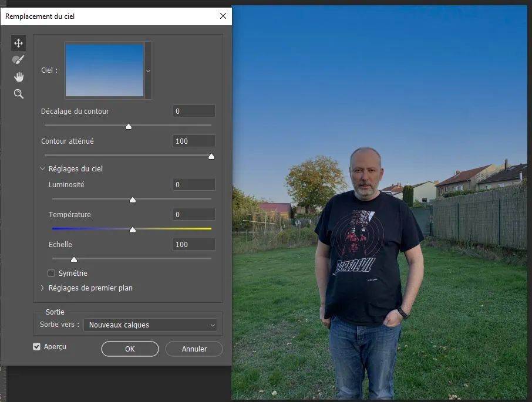
Task: Click the Luminosité slider handle
Action: tap(132, 200)
